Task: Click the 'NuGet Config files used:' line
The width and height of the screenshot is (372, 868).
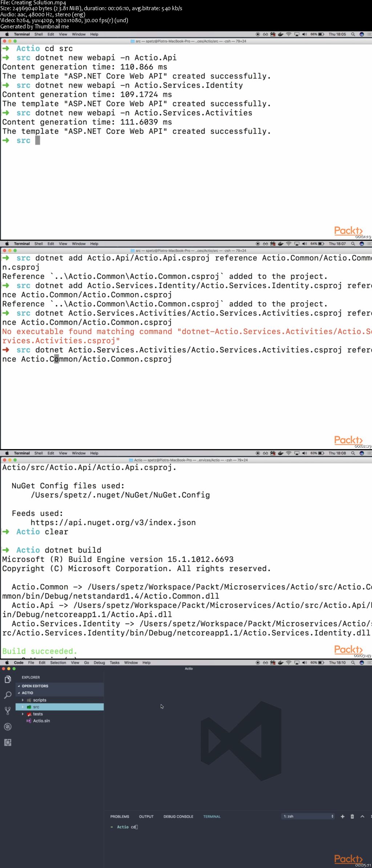Action: [x=68, y=486]
